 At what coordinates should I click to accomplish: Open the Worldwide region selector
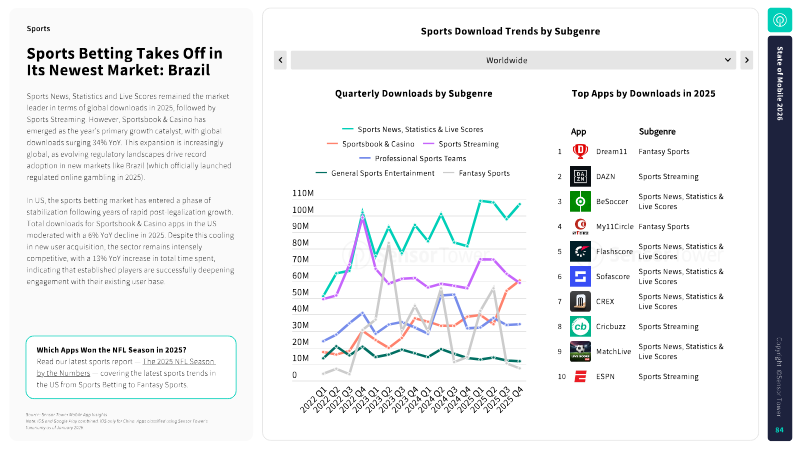click(x=513, y=61)
